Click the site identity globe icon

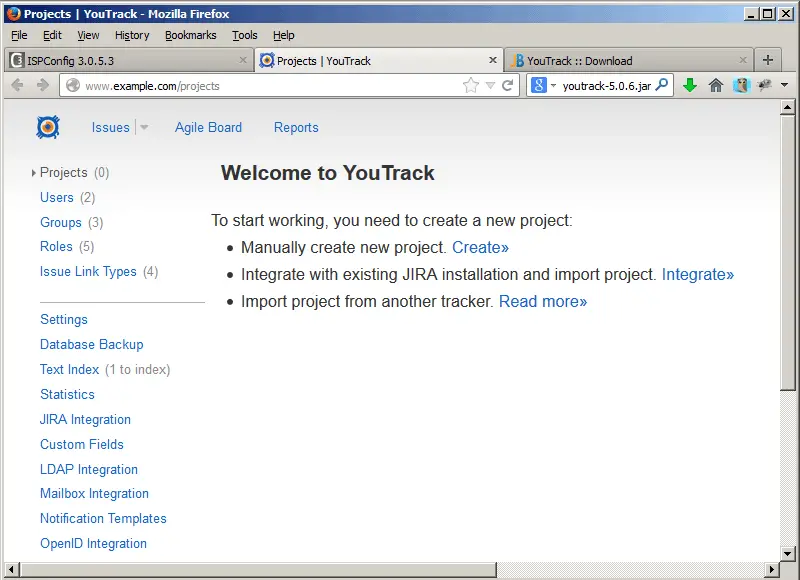click(73, 85)
